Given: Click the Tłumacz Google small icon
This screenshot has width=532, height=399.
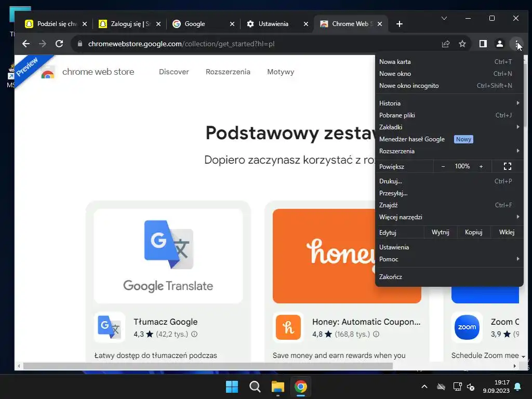Looking at the screenshot, I should click(x=109, y=327).
